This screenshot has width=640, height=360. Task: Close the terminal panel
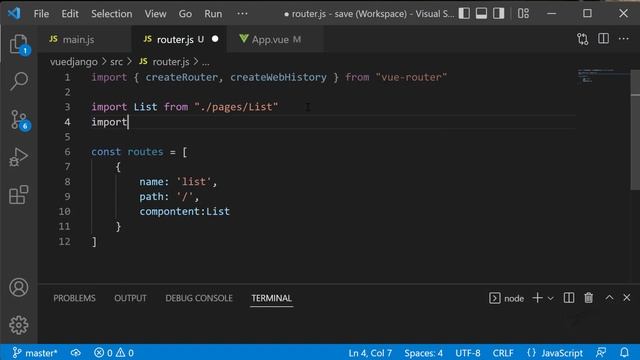(627, 298)
